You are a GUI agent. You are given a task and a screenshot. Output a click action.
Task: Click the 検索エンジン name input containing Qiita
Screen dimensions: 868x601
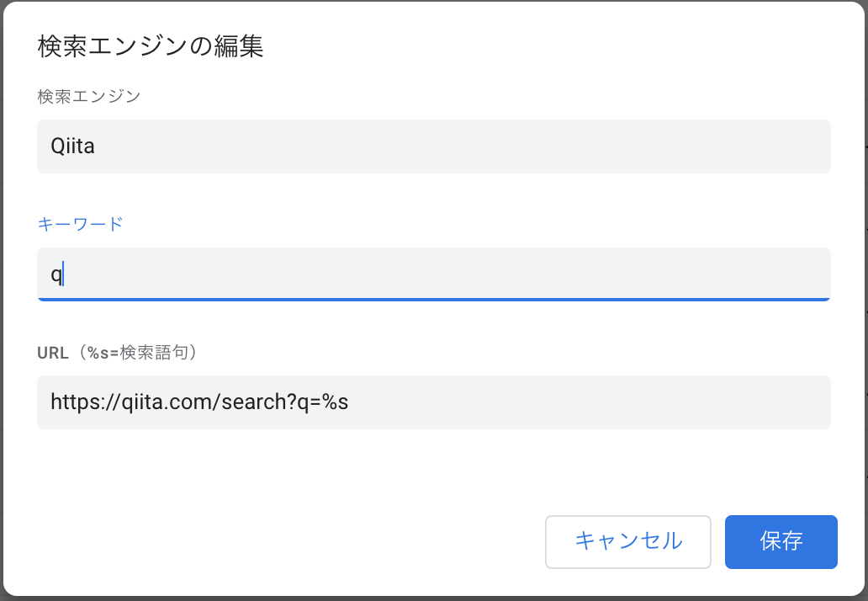[x=433, y=146]
